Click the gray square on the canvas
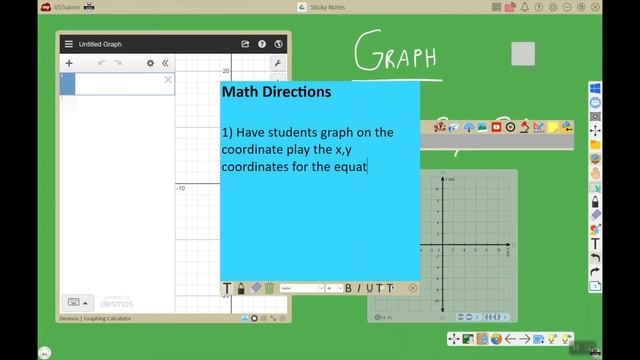 tap(523, 53)
